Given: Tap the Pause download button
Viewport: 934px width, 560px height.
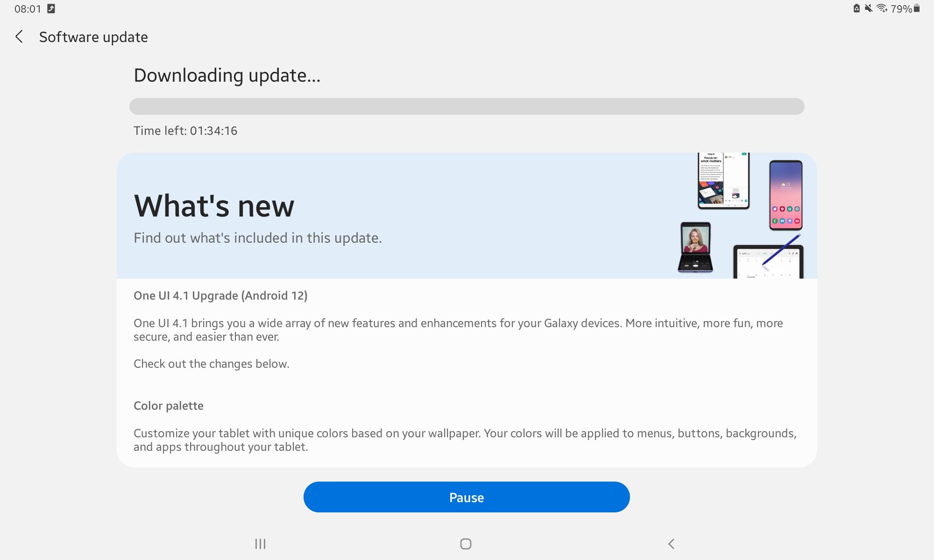Looking at the screenshot, I should 467,497.
